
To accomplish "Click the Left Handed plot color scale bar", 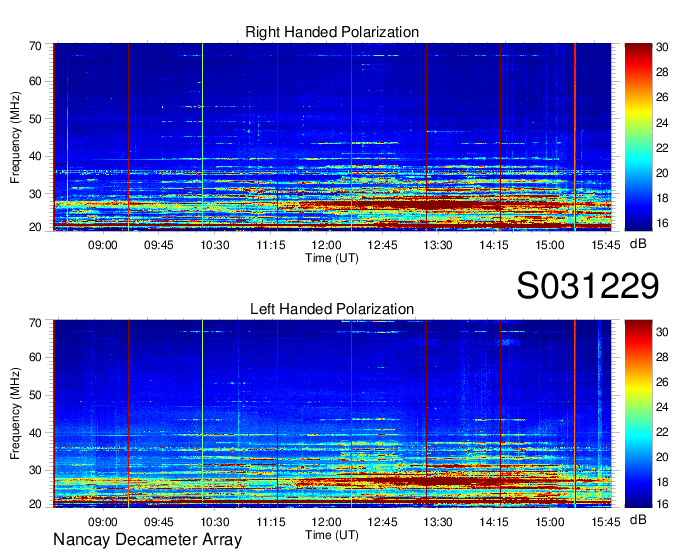I will pyautogui.click(x=638, y=413).
